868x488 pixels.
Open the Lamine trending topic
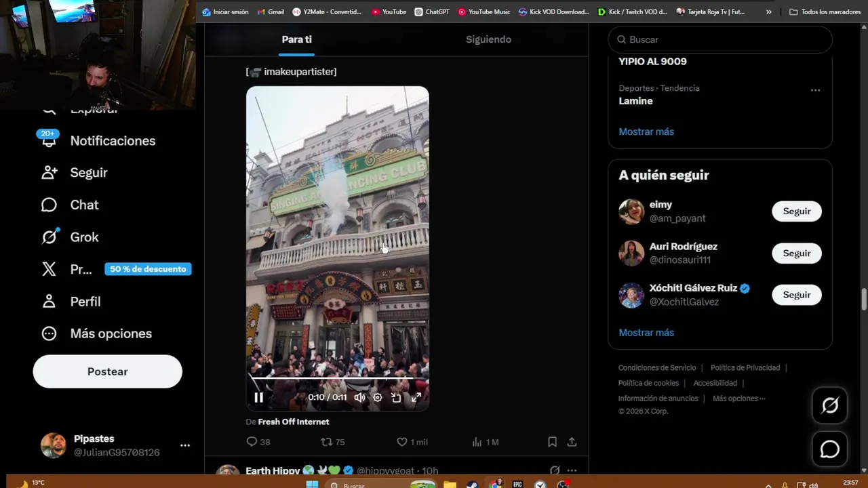click(635, 101)
